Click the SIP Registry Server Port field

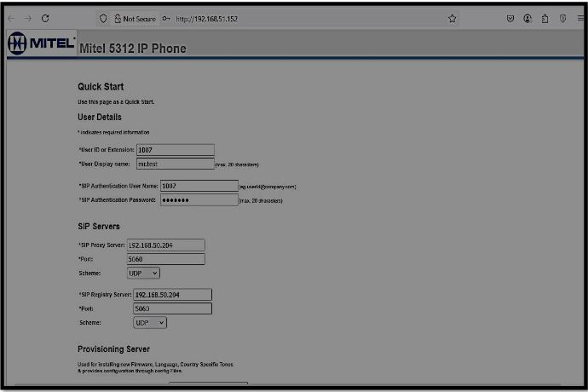172,308
